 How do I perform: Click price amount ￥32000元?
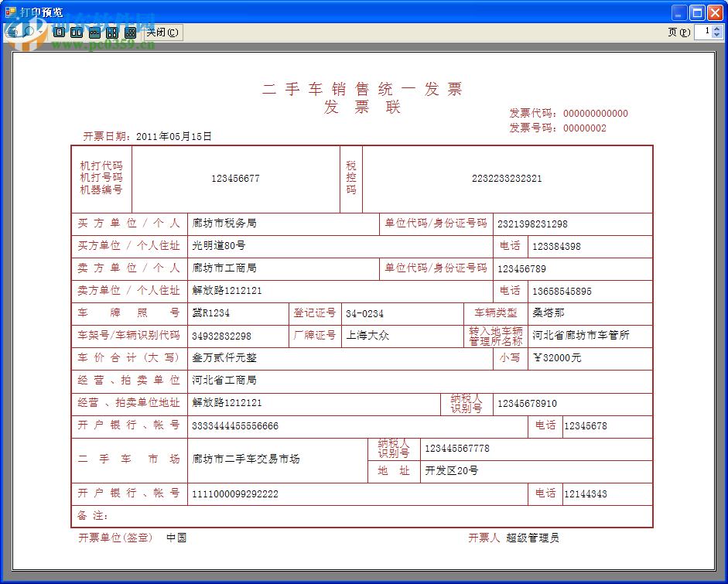[x=557, y=357]
